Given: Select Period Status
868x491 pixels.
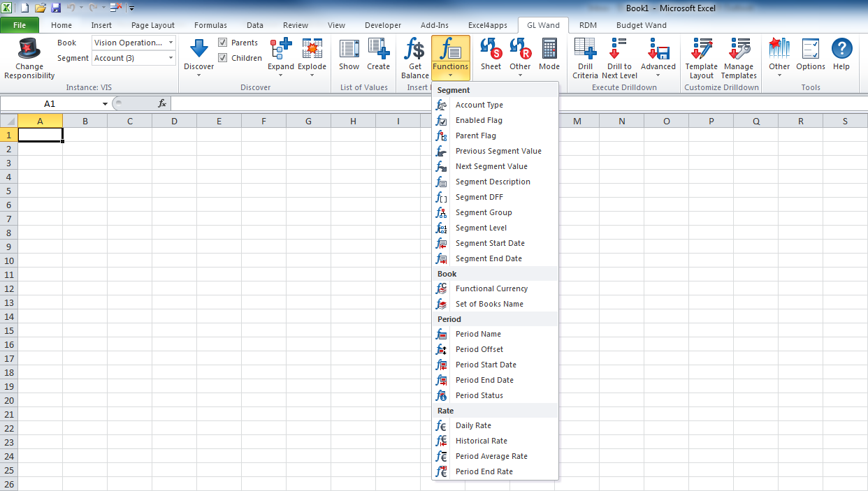Looking at the screenshot, I should click(495, 395).
